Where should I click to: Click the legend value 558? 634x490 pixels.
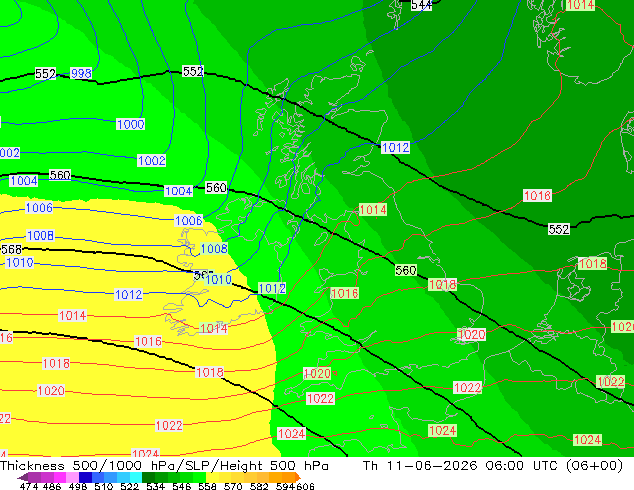click(x=207, y=486)
